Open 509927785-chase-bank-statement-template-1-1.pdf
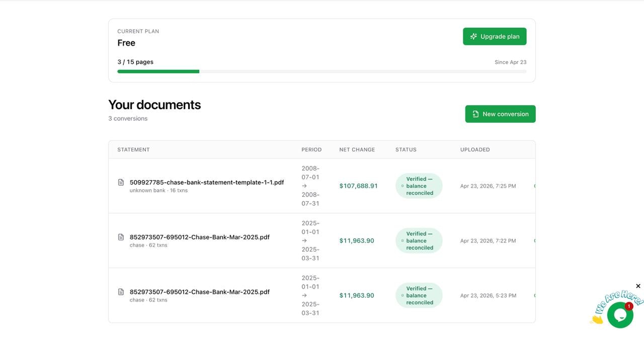The width and height of the screenshot is (644, 337). 207,182
